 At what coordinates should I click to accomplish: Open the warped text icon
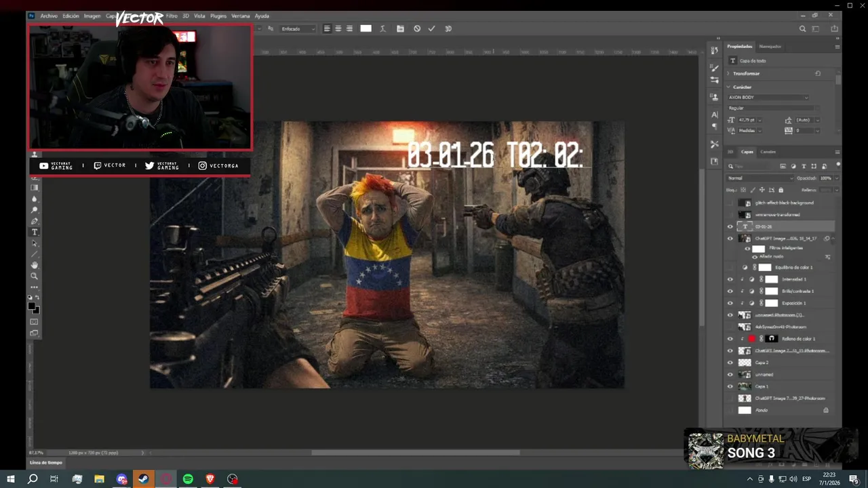click(x=382, y=28)
